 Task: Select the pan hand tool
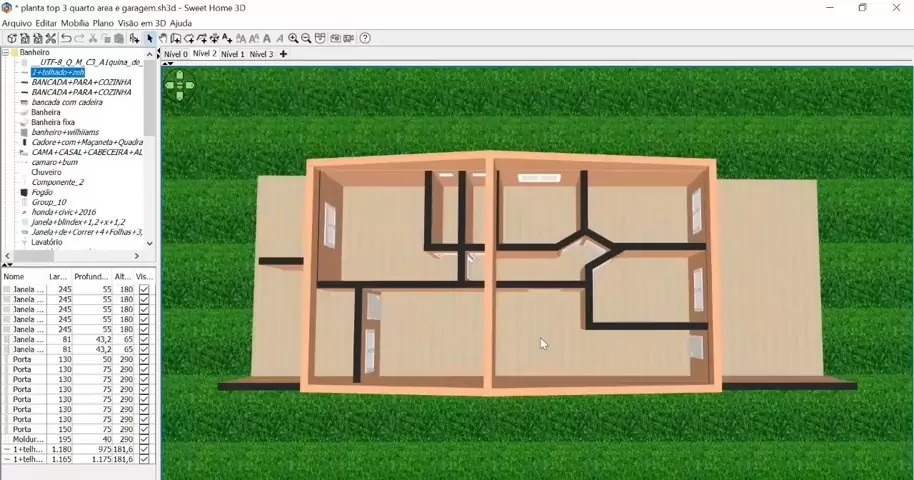(x=163, y=39)
